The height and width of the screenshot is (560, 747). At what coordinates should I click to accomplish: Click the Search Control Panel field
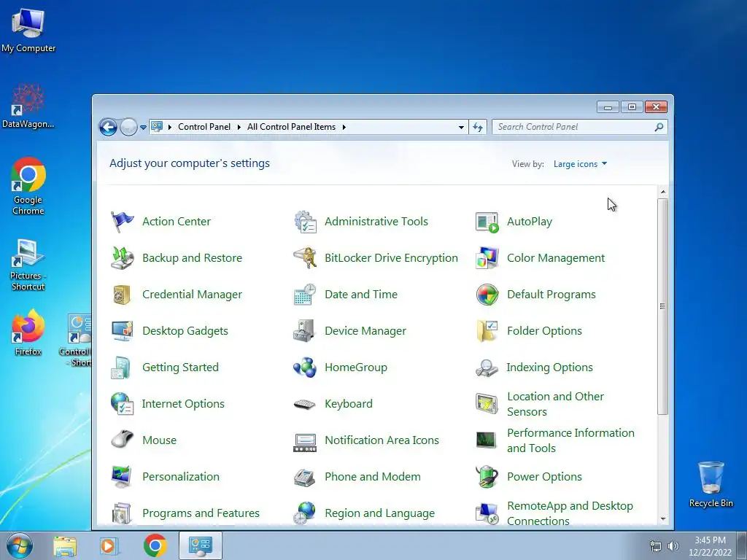[579, 127]
